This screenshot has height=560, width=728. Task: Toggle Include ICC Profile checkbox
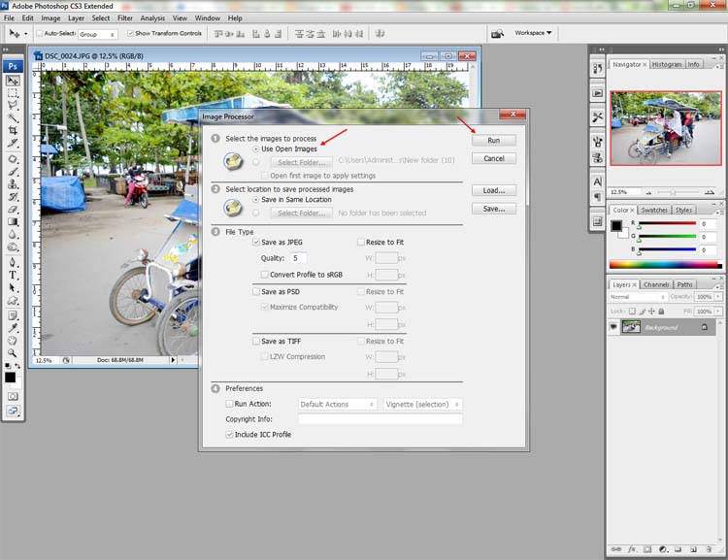[229, 435]
